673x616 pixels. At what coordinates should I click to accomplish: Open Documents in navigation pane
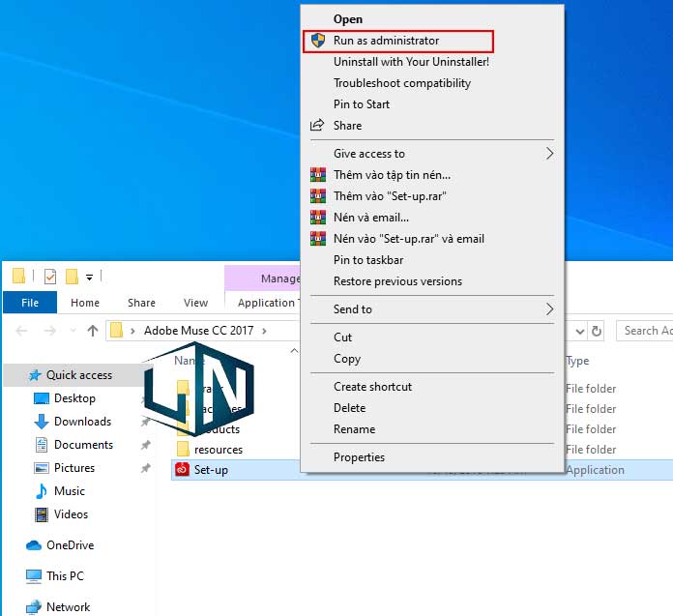coord(83,445)
